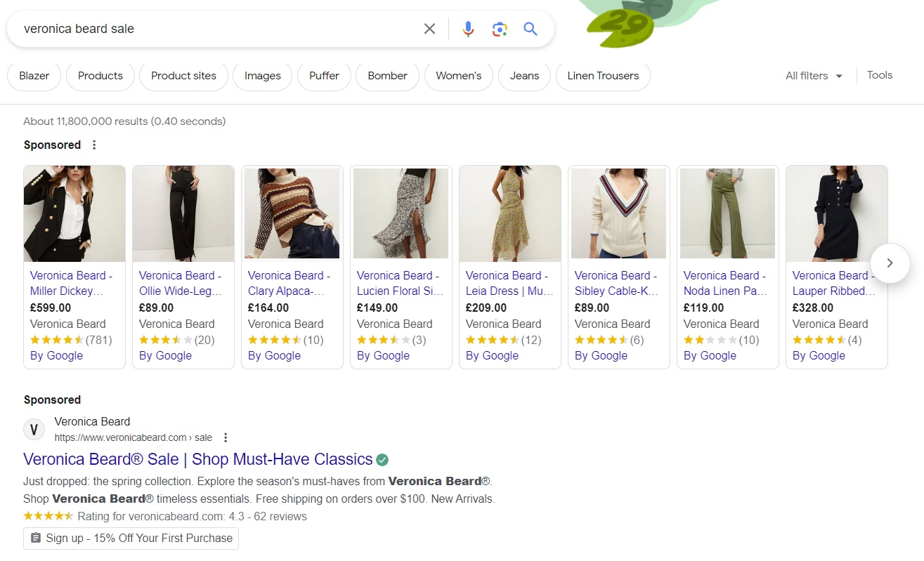
Task: Click inside the search field with veronica beard sale
Action: pyautogui.click(x=218, y=29)
